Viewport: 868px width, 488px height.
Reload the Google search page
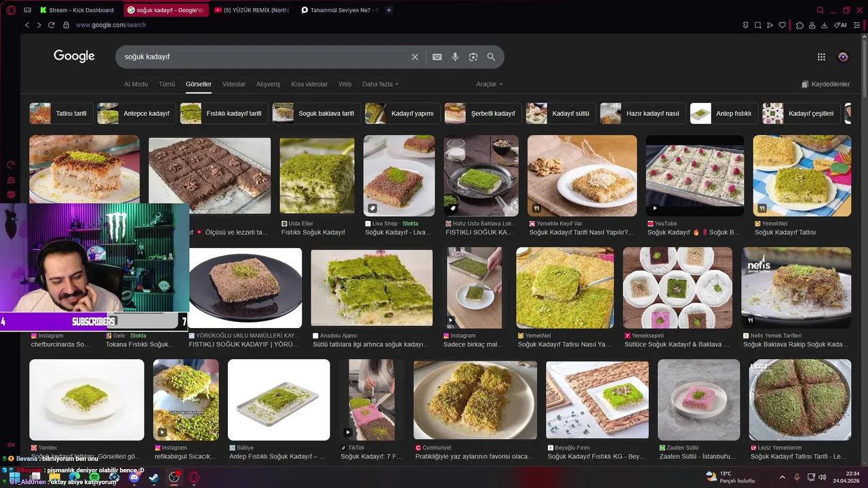click(x=51, y=25)
